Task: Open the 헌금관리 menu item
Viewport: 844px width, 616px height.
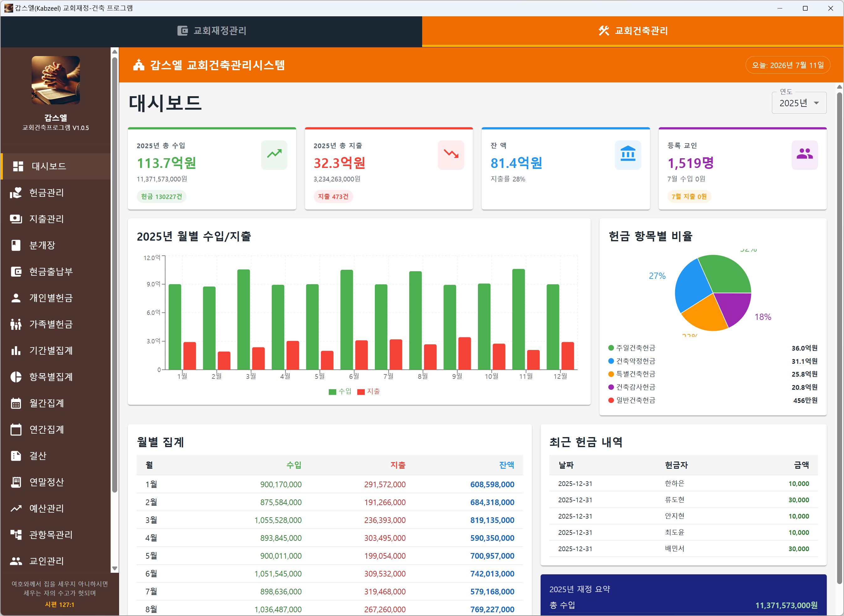Action: 56,193
